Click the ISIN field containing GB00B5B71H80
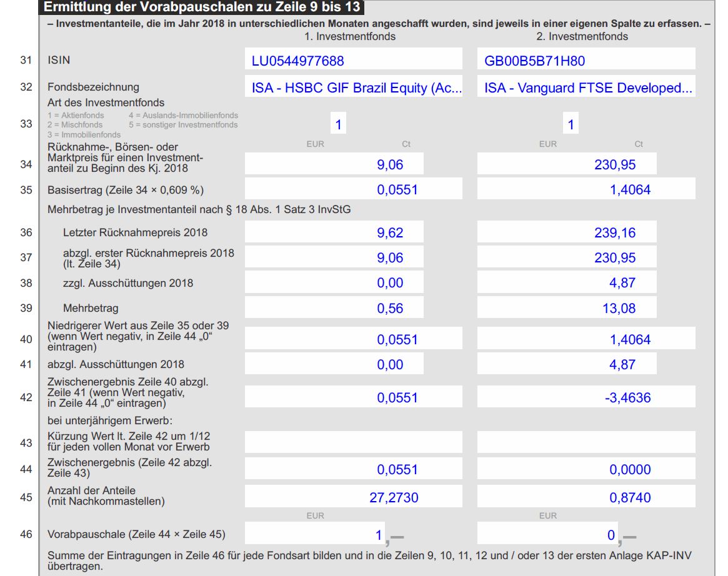The width and height of the screenshot is (728, 576). (x=586, y=61)
